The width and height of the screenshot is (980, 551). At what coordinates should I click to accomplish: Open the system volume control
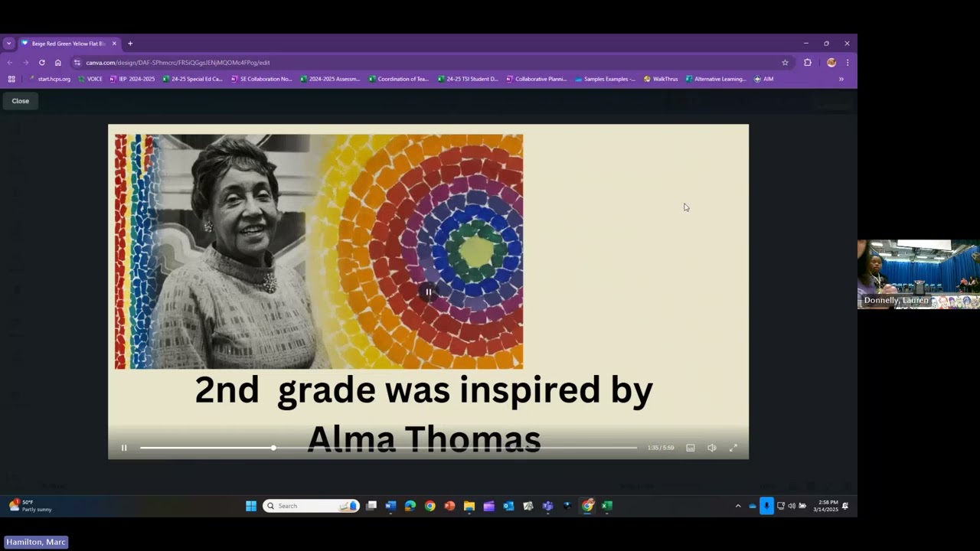[792, 506]
